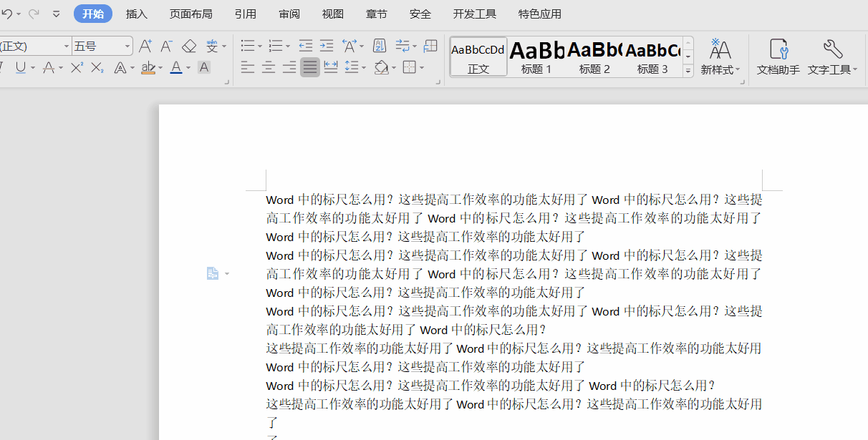
Task: Redo the last undone action
Action: [34, 14]
